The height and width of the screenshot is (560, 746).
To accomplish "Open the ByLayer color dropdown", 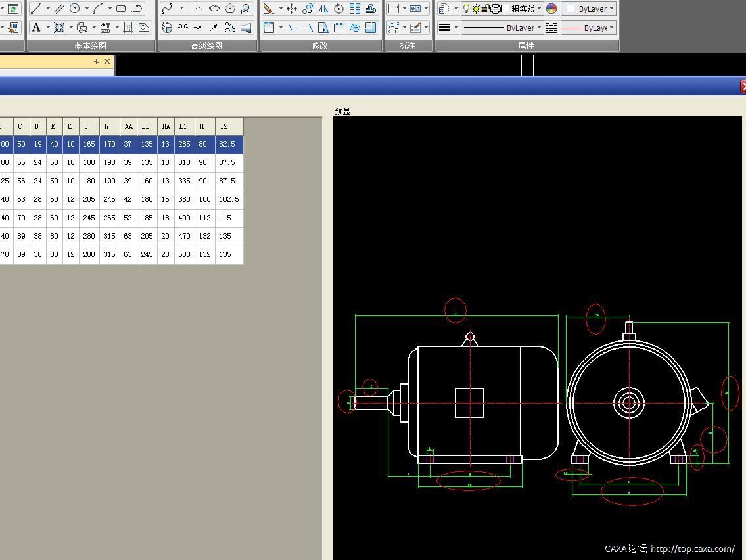I will tap(611, 9).
